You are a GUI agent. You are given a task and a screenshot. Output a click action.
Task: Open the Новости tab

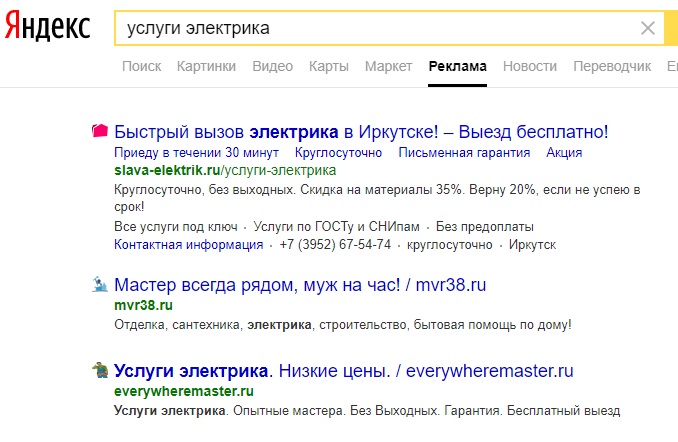(x=530, y=66)
